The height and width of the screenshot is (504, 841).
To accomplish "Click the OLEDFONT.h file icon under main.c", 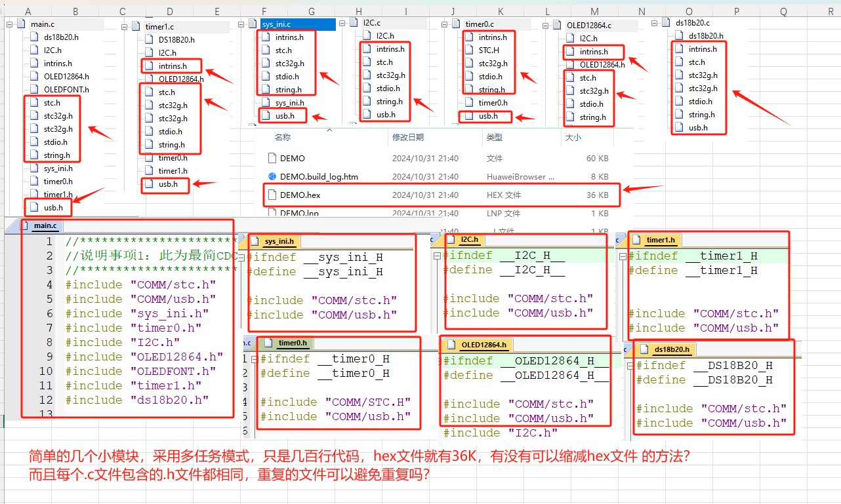I will coord(35,90).
